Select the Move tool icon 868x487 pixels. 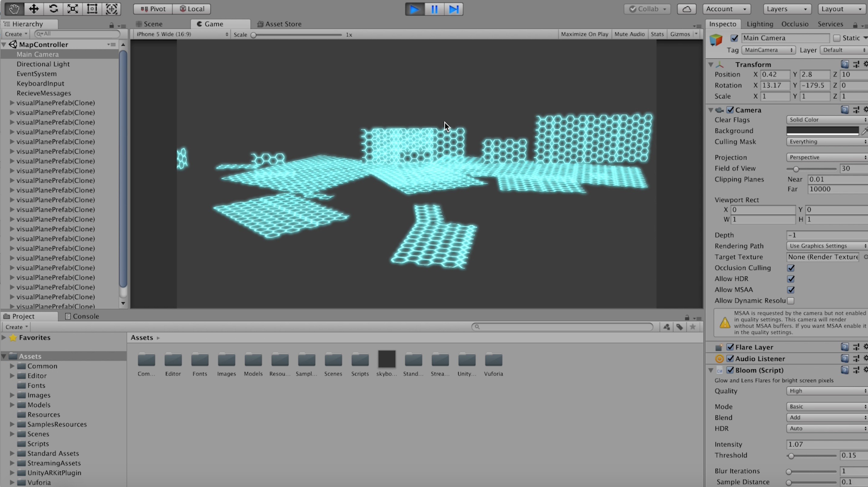point(34,9)
